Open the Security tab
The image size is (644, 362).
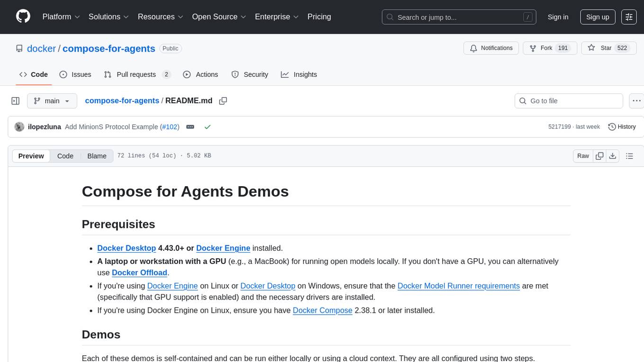[x=250, y=74]
